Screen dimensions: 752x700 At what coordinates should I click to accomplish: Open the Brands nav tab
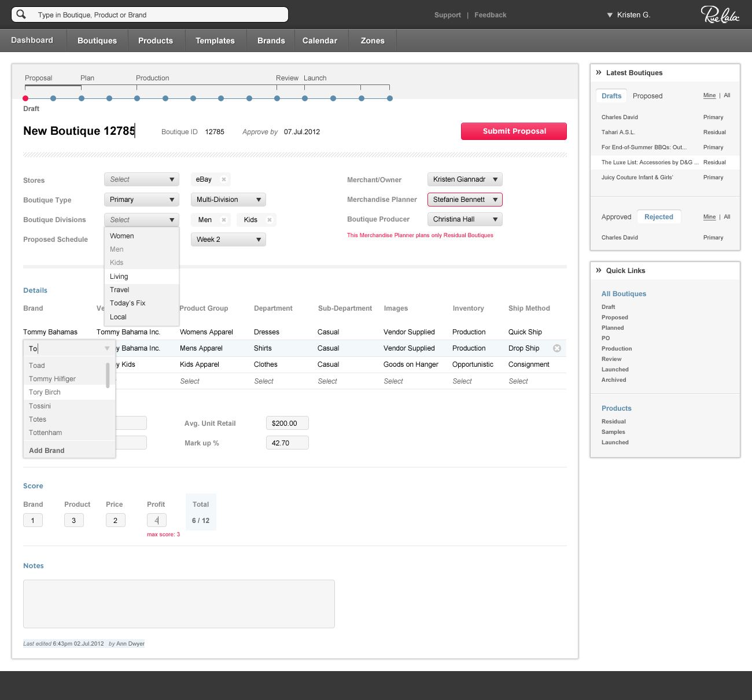pyautogui.click(x=271, y=40)
